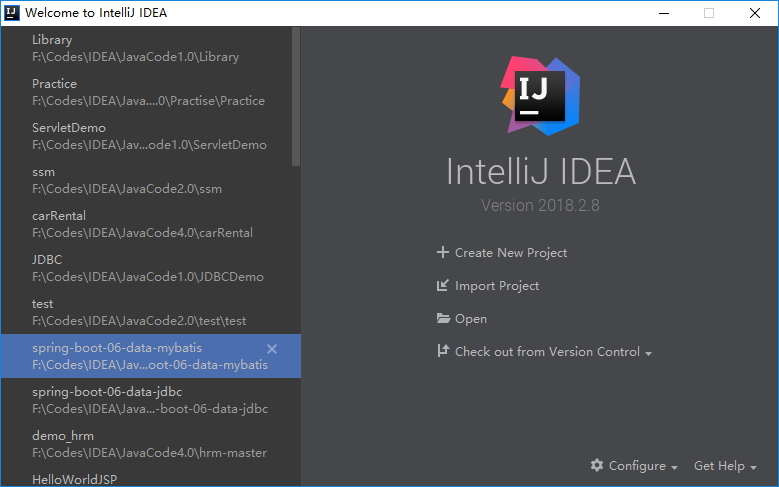Open the carRental recent project
779x487 pixels.
coord(151,224)
